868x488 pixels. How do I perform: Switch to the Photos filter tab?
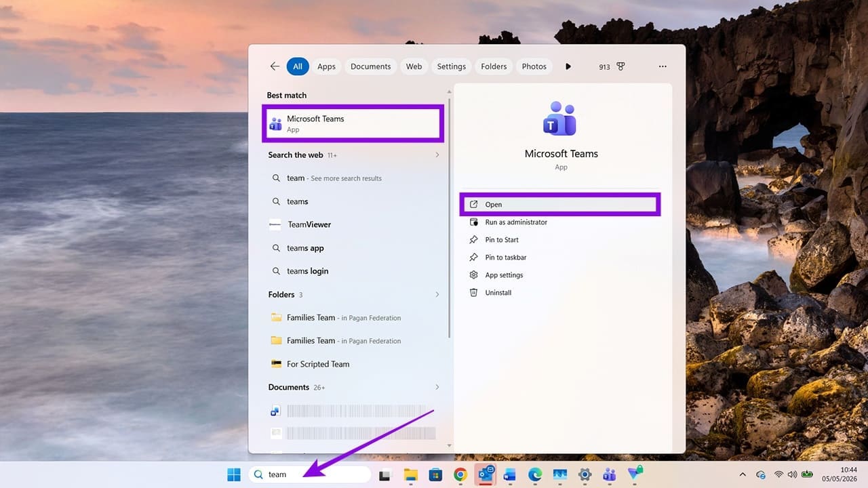[x=534, y=66]
